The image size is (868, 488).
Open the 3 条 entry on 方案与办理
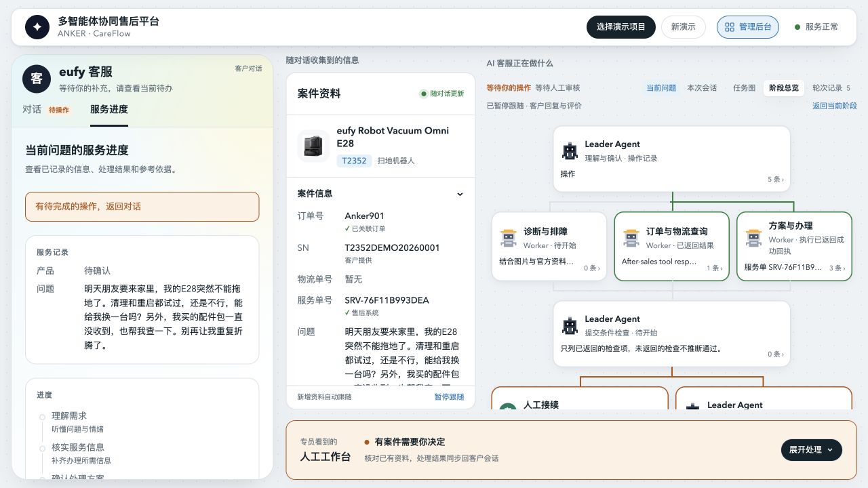(x=837, y=268)
